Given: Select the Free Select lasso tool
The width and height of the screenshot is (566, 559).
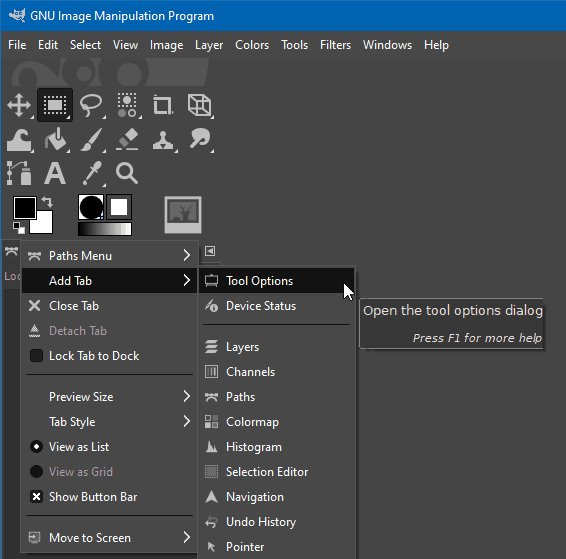Looking at the screenshot, I should [91, 105].
